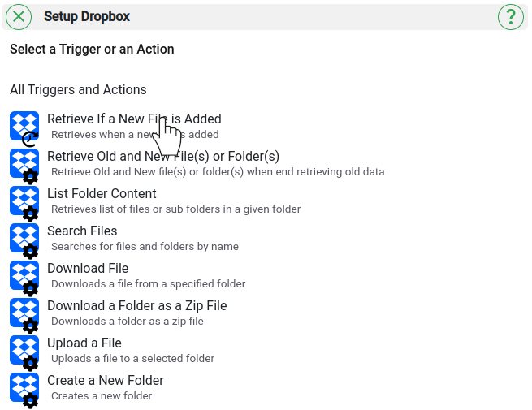Click the Dropbox icon beside Search Files
This screenshot has width=532, height=410.
point(24,238)
